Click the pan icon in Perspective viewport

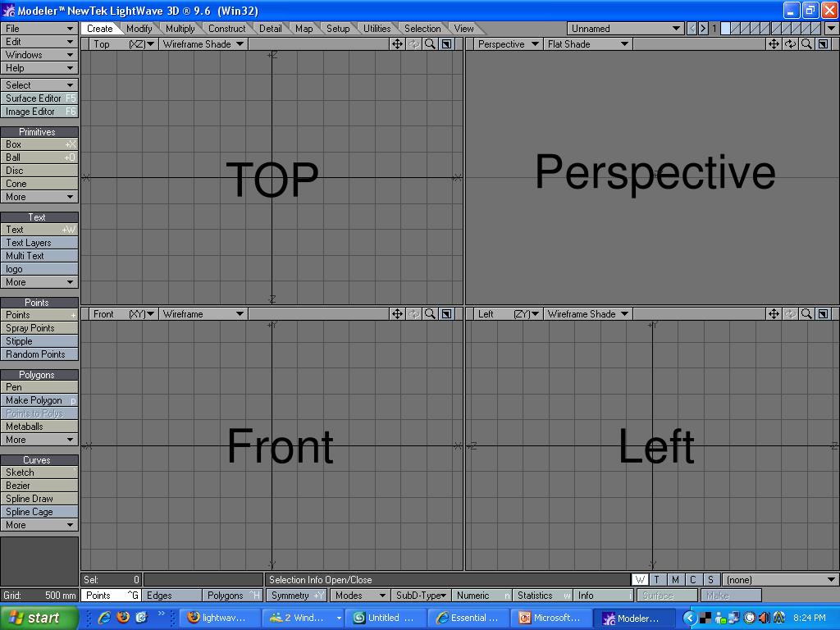point(774,44)
